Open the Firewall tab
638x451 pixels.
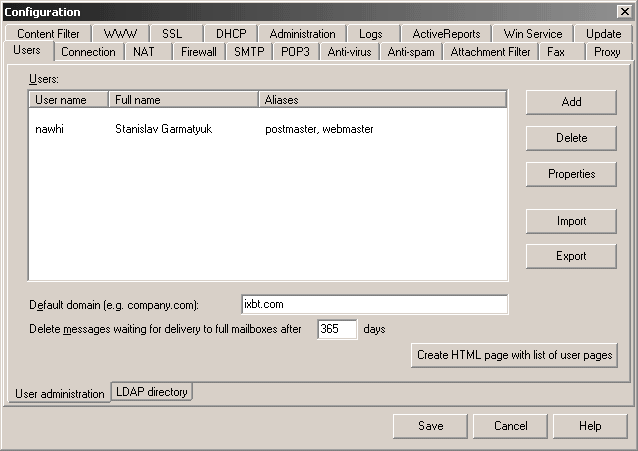[199, 52]
